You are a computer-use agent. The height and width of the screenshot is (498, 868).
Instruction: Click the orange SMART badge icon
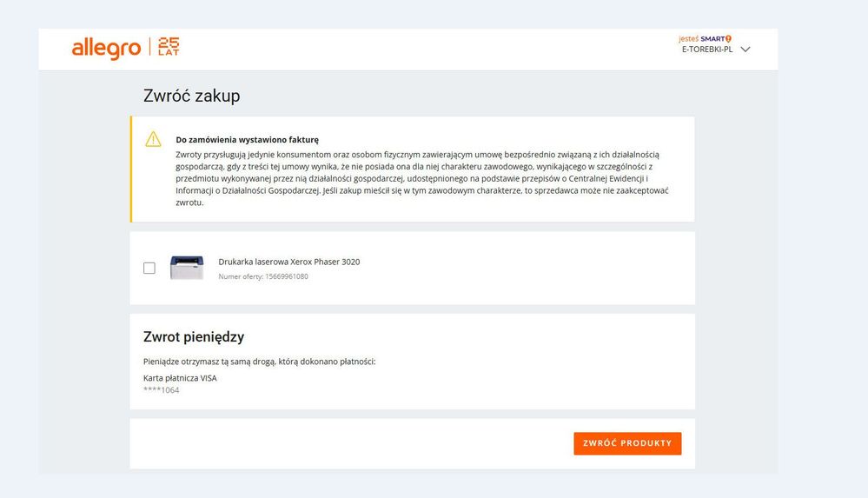[729, 38]
